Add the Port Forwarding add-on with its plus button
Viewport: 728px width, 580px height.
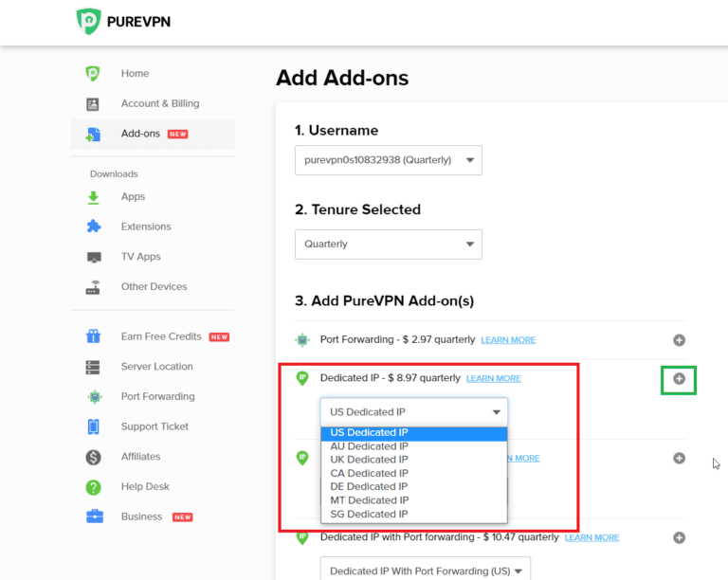pyautogui.click(x=679, y=340)
